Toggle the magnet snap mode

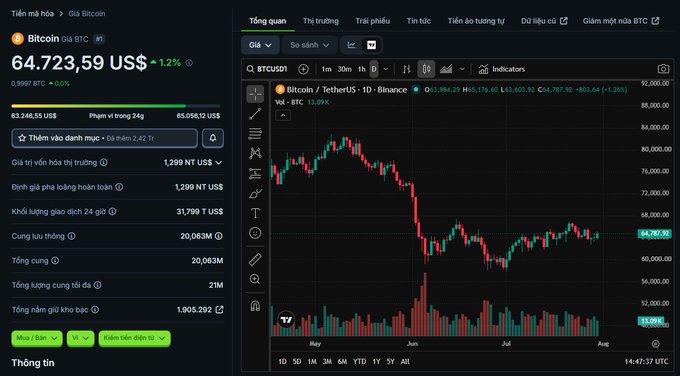point(255,306)
